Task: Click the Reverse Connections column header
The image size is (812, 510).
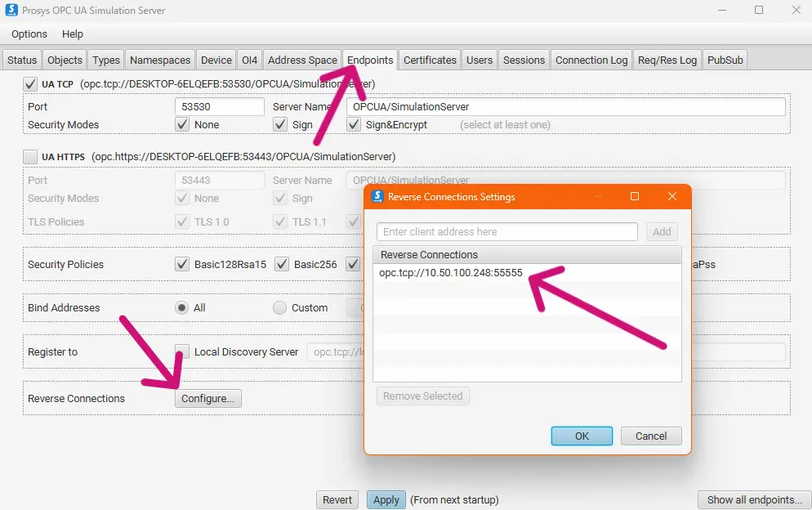Action: tap(527, 254)
